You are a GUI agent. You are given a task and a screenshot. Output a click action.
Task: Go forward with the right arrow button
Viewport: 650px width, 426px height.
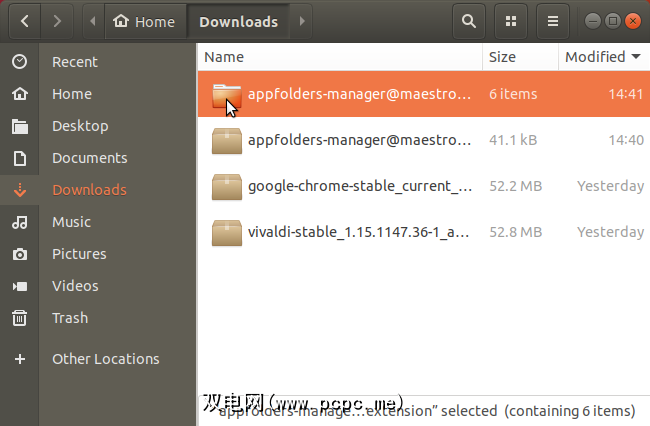tap(57, 21)
